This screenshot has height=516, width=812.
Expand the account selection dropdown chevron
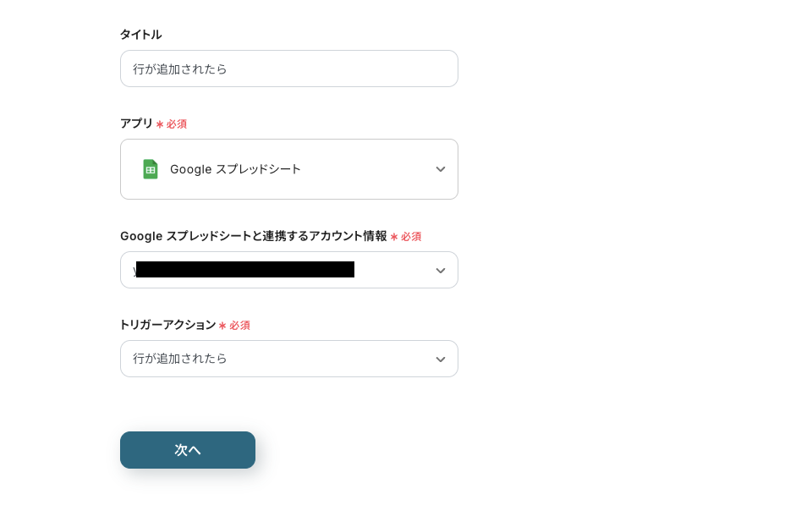pos(441,270)
